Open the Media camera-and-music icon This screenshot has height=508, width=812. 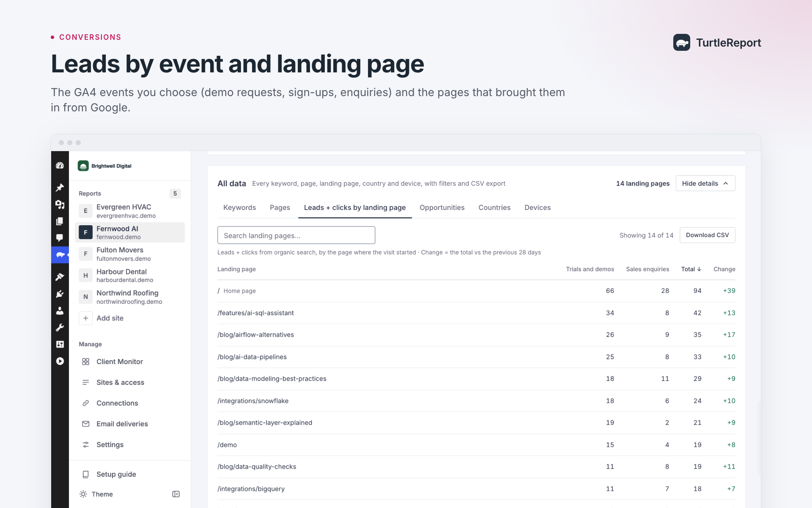60,204
